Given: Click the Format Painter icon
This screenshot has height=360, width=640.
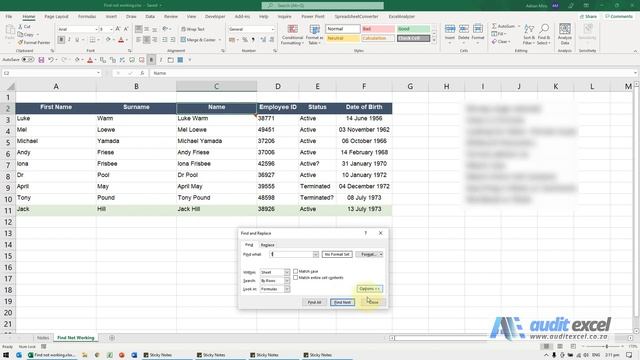Looking at the screenshot, I should click(20, 42).
